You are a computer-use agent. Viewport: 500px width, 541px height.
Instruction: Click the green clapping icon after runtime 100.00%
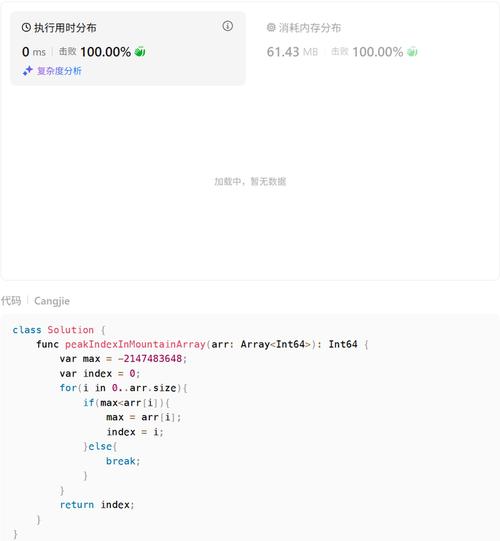point(140,51)
